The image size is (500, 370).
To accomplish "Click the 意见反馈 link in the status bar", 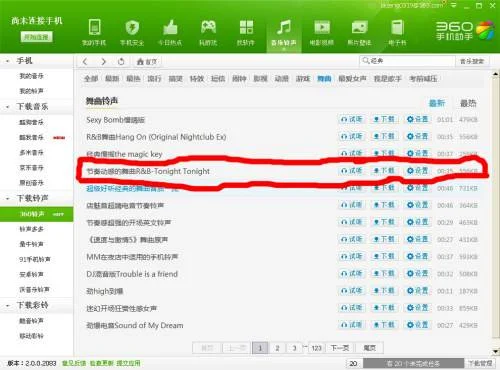I will click(74, 363).
